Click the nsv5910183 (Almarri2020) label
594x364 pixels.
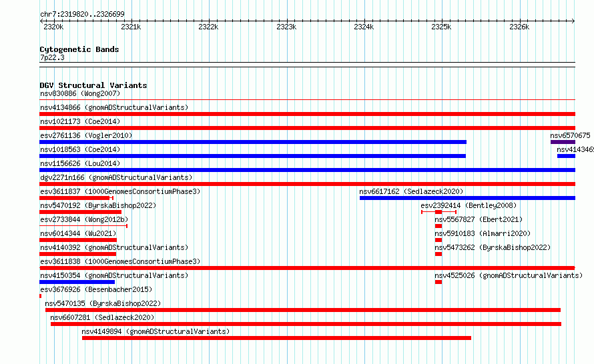point(483,233)
